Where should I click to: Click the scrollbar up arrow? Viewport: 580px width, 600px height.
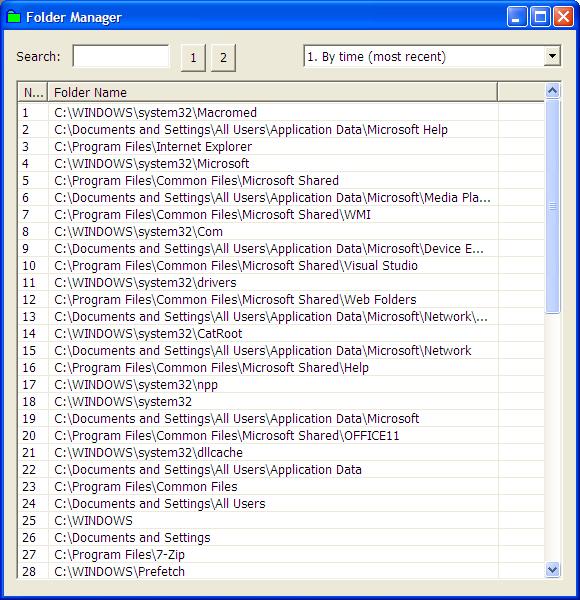(552, 91)
